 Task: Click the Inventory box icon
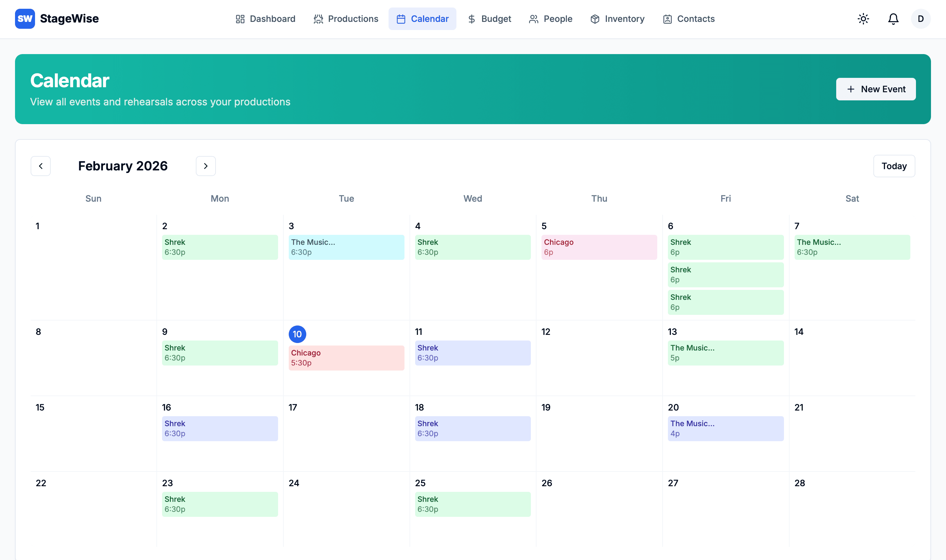click(x=595, y=19)
